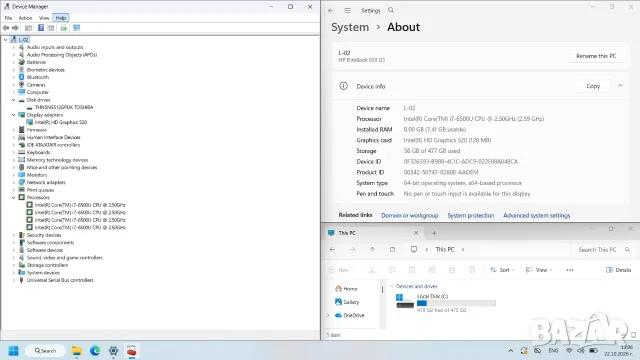The height and width of the screenshot is (360, 640).
Task: Add a new tab in File Explorer
Action: click(434, 233)
